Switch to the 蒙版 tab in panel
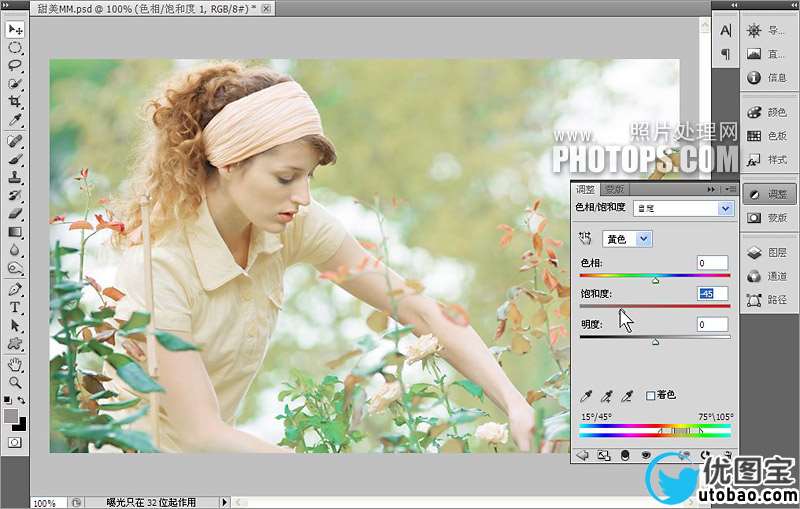This screenshot has height=509, width=800. 614,189
